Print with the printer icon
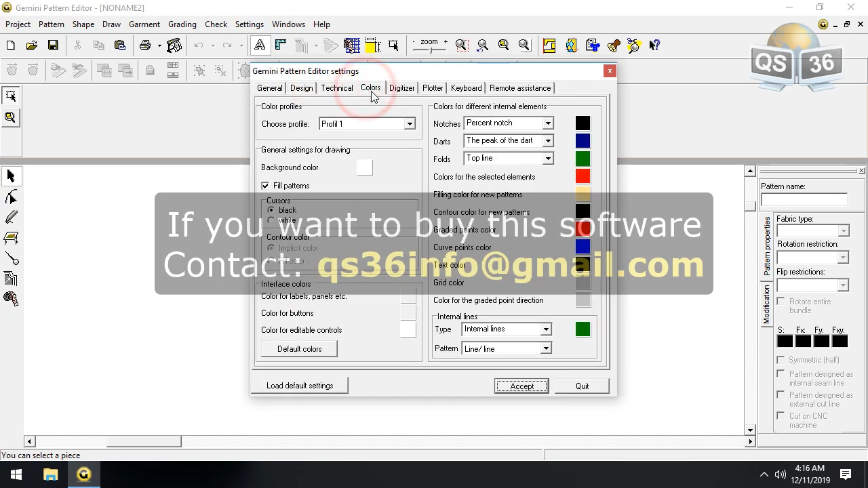This screenshot has height=488, width=868. (145, 45)
